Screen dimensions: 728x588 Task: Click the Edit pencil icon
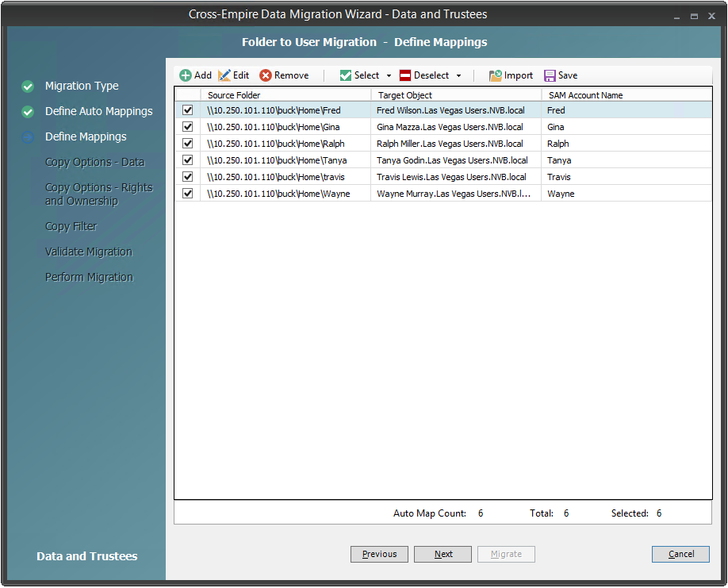[x=224, y=75]
